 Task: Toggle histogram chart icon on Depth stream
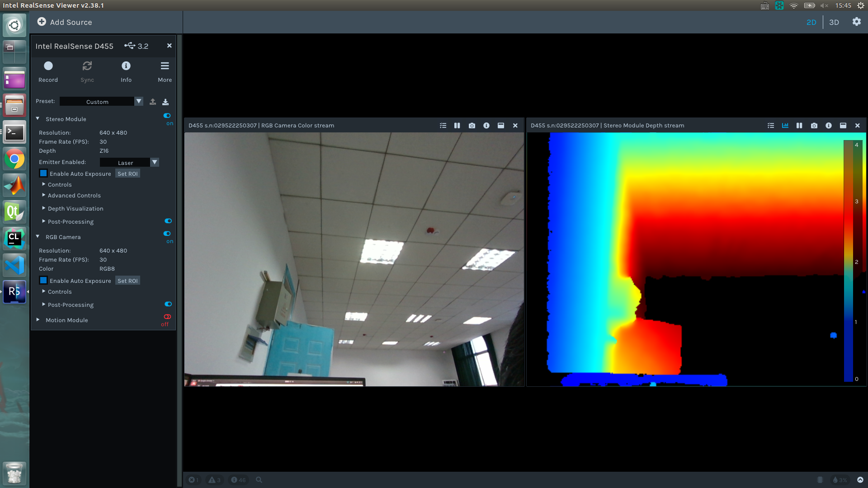tap(785, 126)
